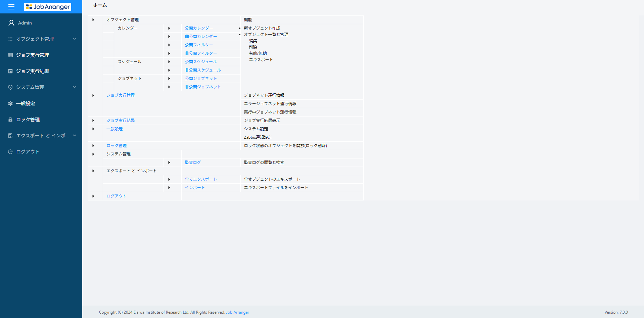Open the 非公開ジョブネット link

pyautogui.click(x=203, y=87)
